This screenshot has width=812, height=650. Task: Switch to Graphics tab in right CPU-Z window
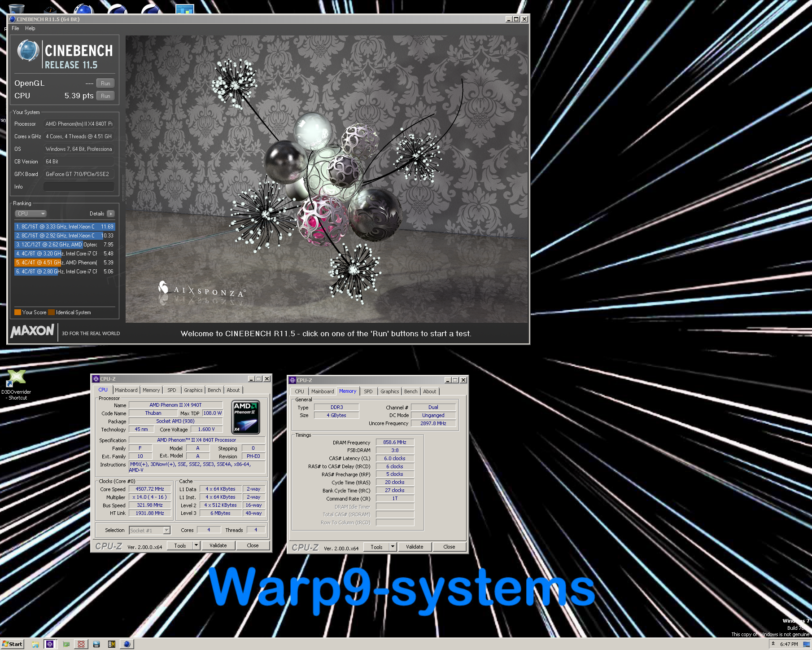tap(389, 391)
